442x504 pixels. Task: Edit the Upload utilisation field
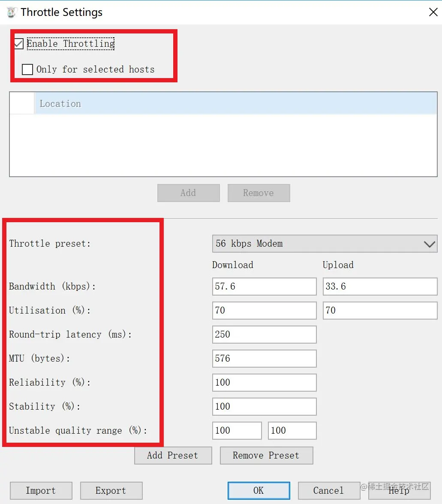click(x=380, y=311)
